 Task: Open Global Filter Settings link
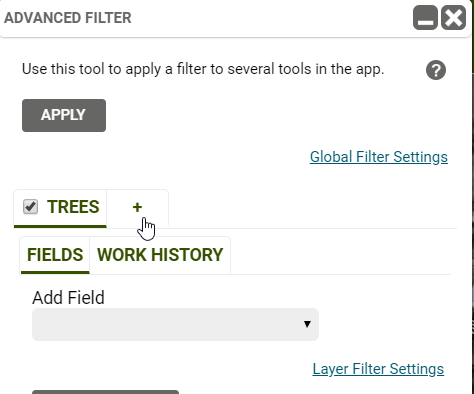(379, 157)
